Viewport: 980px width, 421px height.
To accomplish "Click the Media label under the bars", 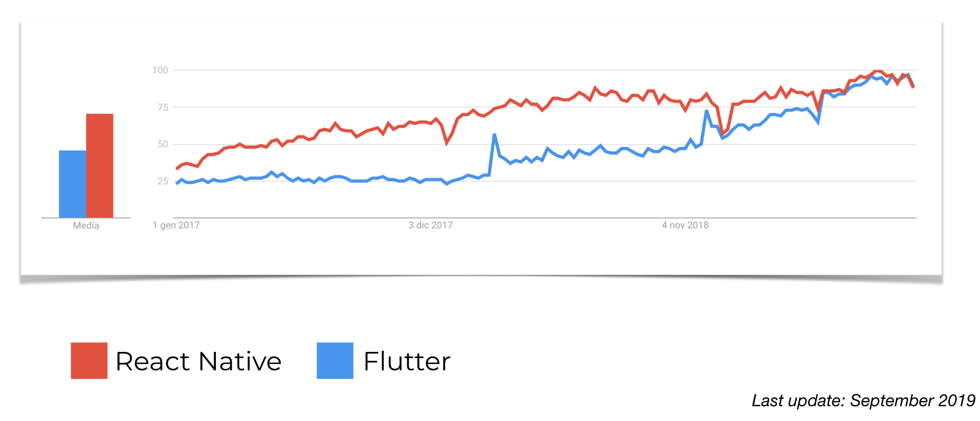I will coord(86,226).
